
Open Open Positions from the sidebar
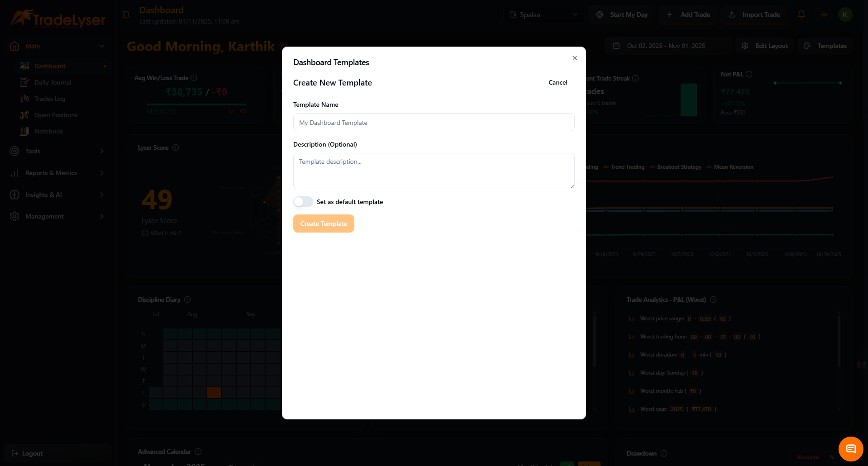(56, 115)
